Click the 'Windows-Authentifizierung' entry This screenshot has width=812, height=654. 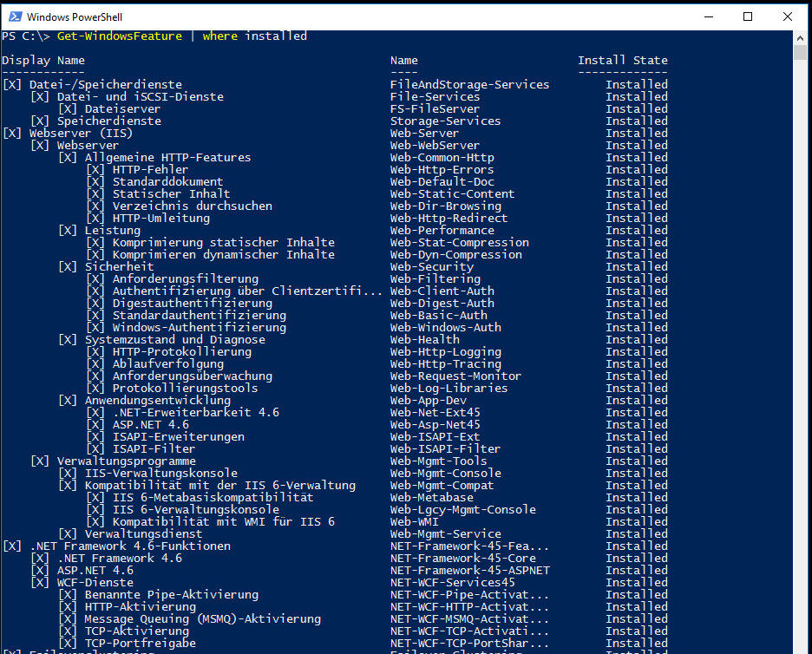click(199, 328)
